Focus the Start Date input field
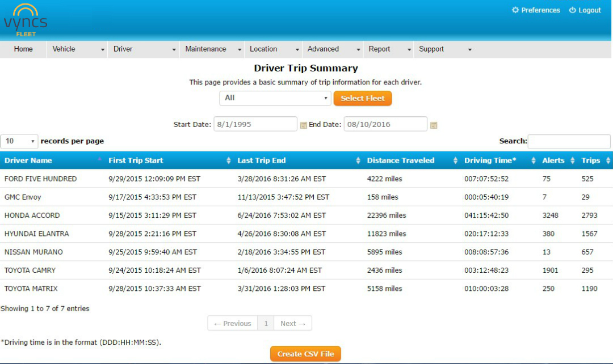The width and height of the screenshot is (613, 364). click(x=255, y=124)
